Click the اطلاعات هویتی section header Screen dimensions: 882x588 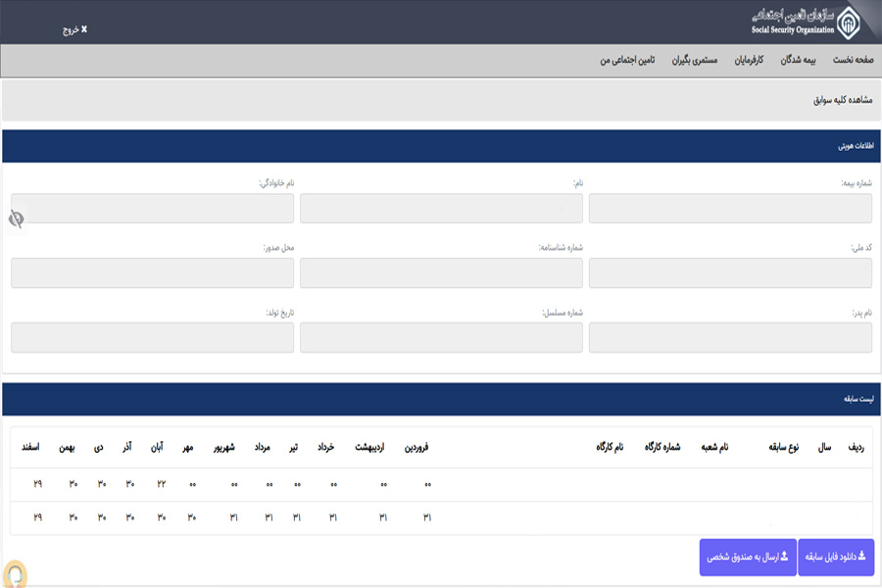441,146
